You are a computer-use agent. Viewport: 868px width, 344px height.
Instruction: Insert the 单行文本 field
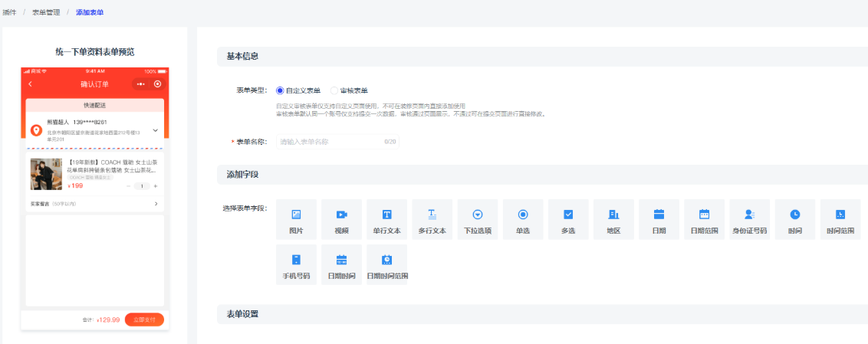(386, 219)
